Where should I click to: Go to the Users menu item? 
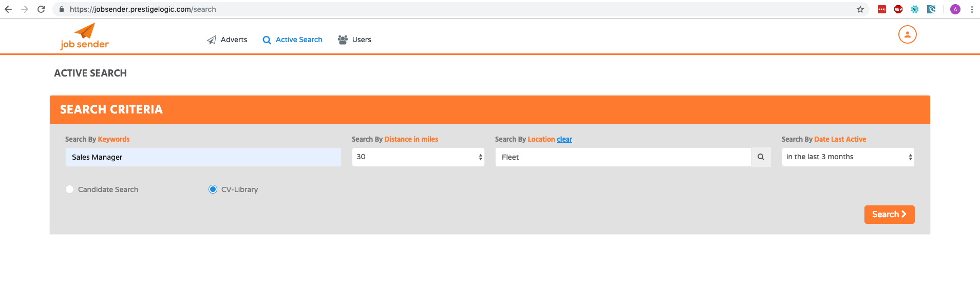[x=354, y=40]
